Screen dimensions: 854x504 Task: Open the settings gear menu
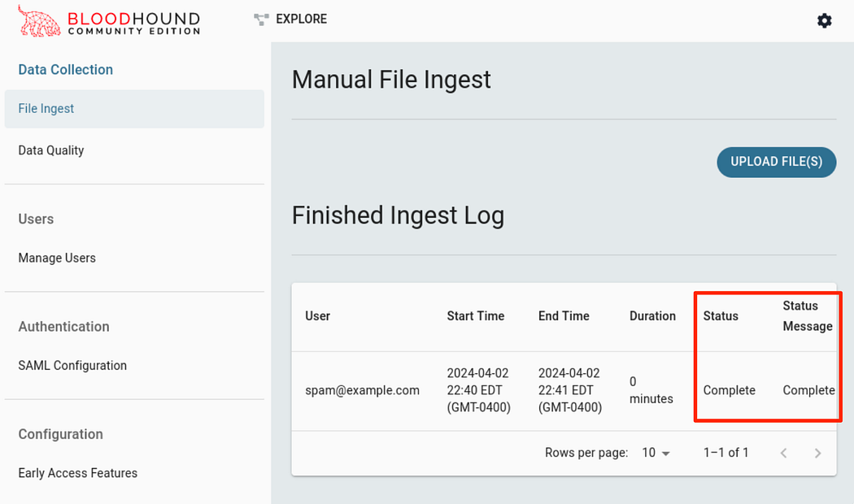point(824,20)
